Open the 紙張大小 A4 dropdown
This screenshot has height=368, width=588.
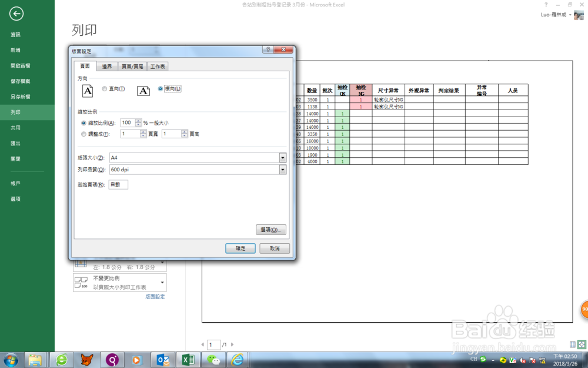click(283, 158)
